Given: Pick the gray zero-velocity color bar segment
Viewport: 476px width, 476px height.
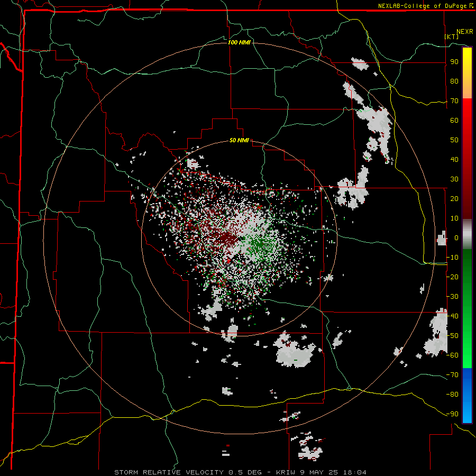Looking at the screenshot, I should pos(467,234).
